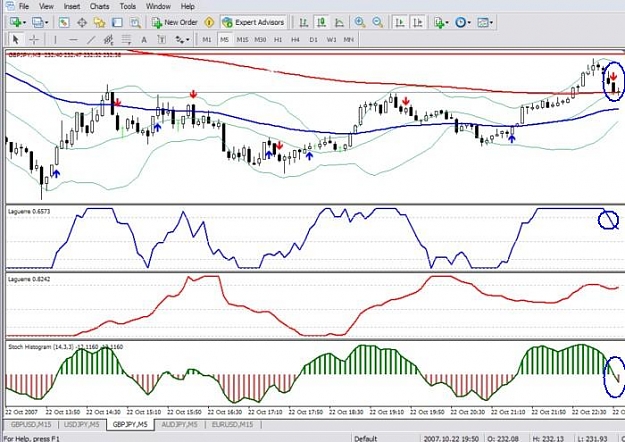Open the Window menu
This screenshot has height=442, width=625.
point(158,6)
